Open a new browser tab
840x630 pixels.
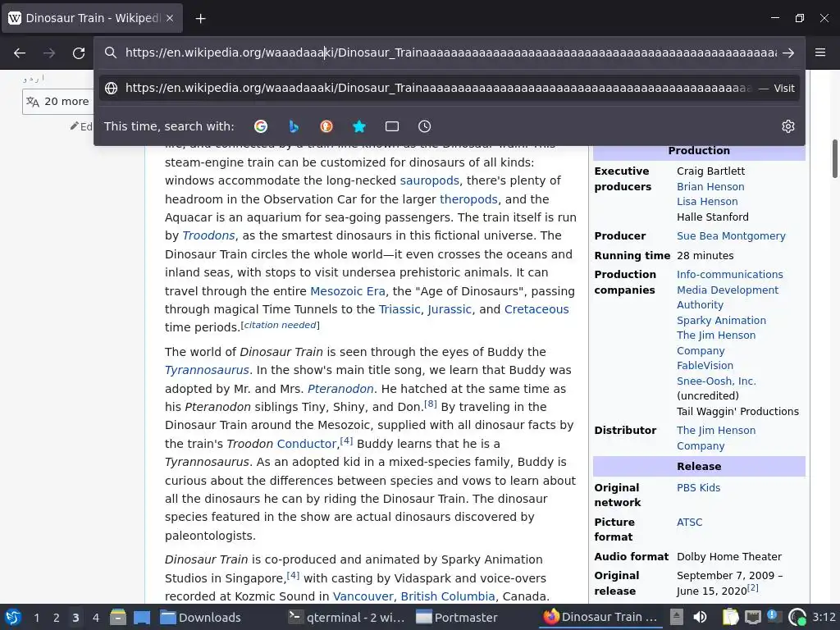coord(200,18)
